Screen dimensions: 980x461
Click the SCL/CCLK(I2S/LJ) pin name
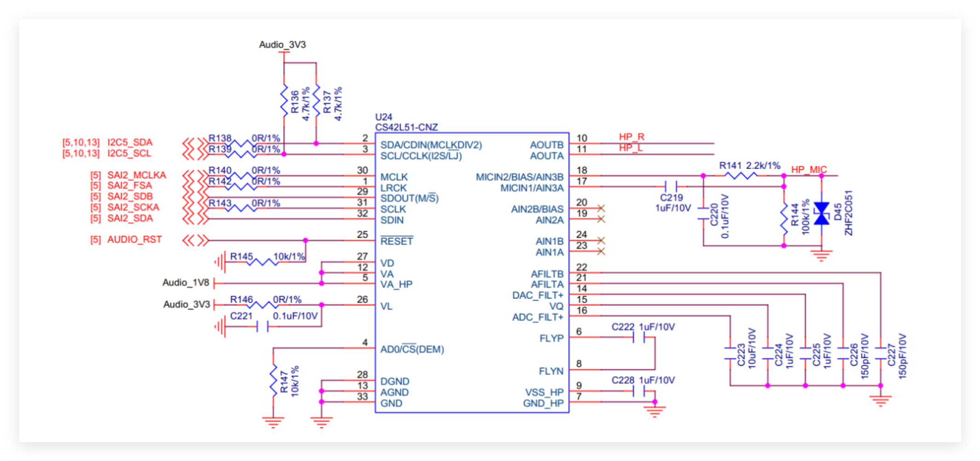pyautogui.click(x=421, y=156)
